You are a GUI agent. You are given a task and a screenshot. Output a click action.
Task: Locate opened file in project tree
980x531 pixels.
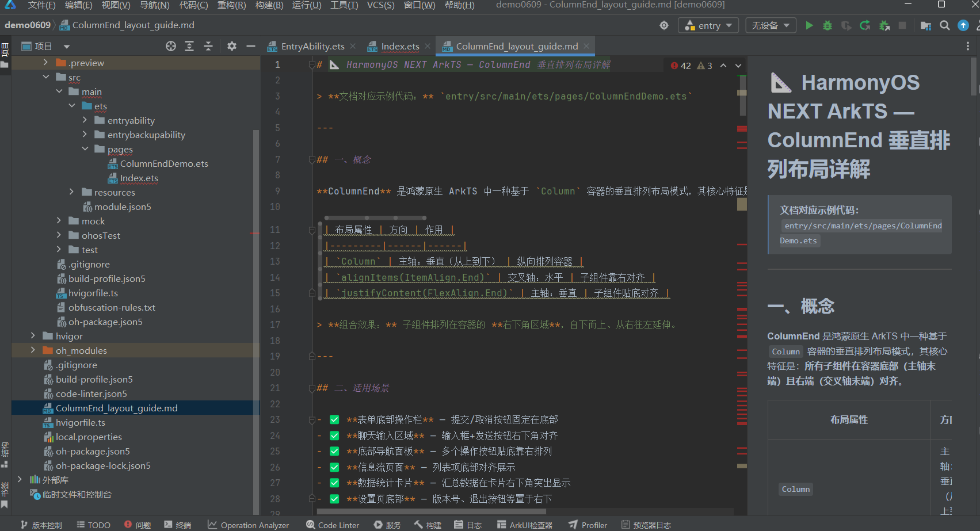pos(171,46)
